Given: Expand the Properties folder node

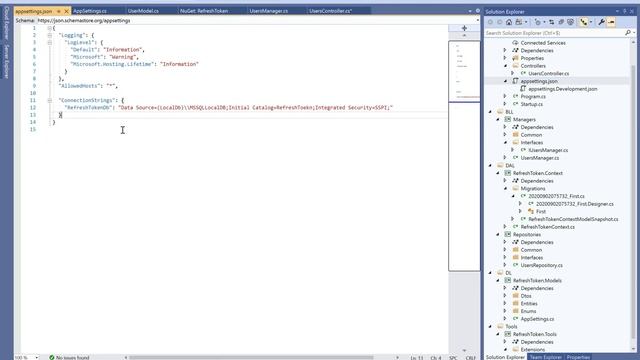Looking at the screenshot, I should pos(505,58).
